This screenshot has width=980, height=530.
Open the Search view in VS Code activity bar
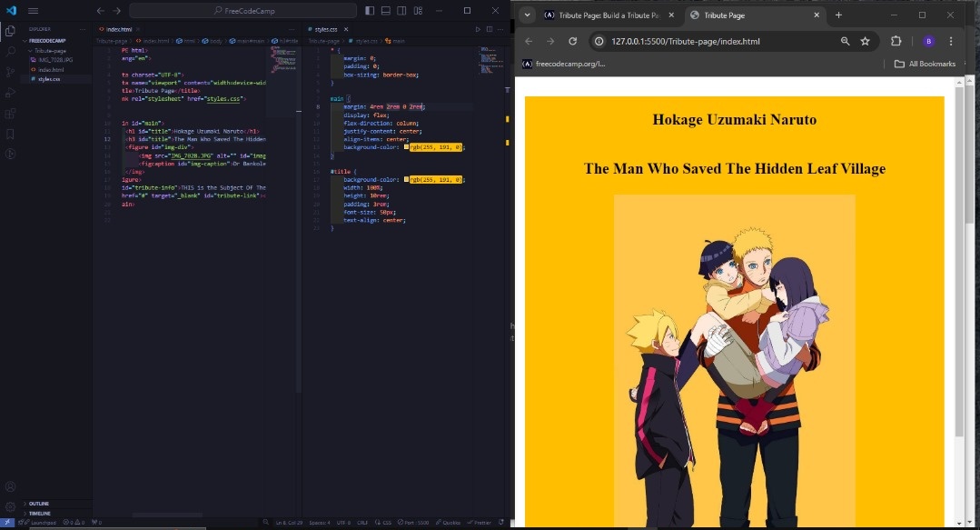point(10,51)
